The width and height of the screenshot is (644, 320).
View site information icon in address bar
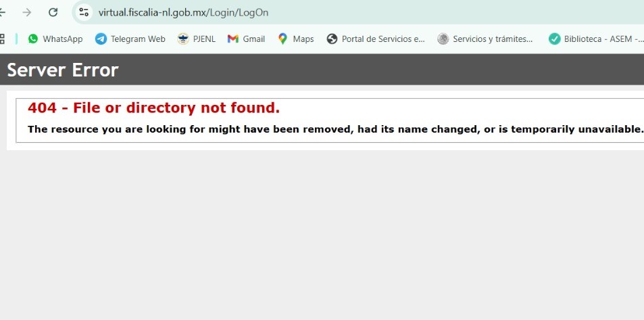coord(84,12)
